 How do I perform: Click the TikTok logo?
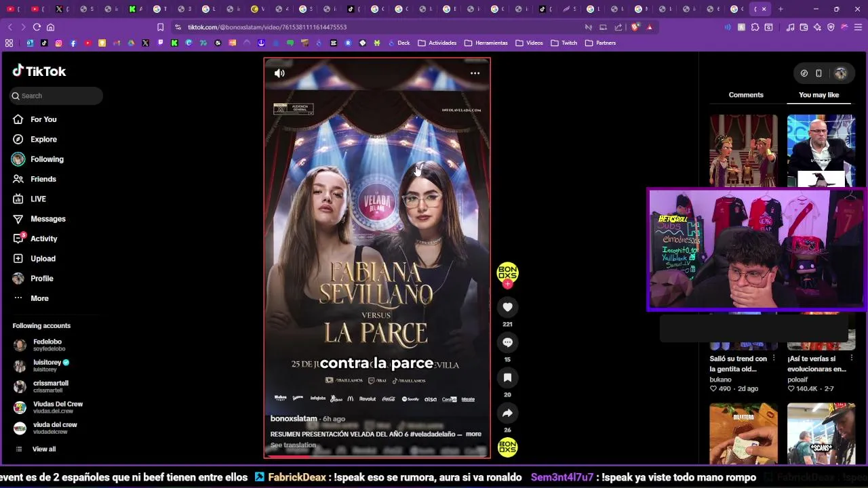(39, 71)
